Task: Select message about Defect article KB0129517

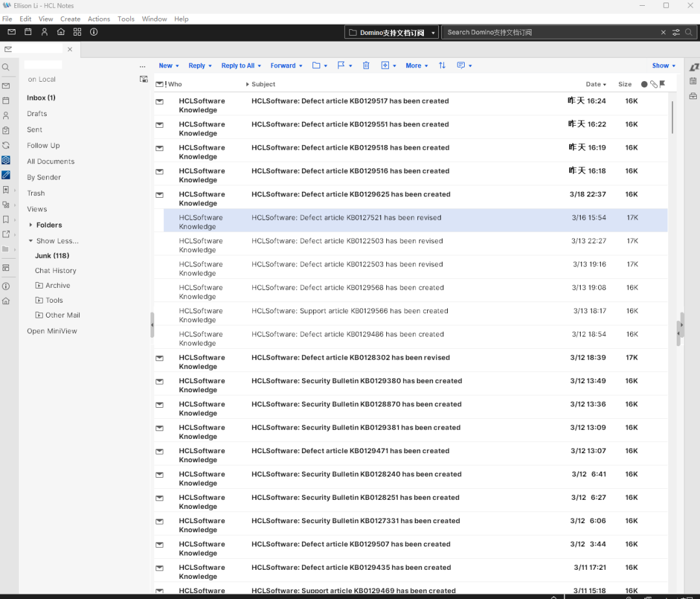Action: coord(411,105)
